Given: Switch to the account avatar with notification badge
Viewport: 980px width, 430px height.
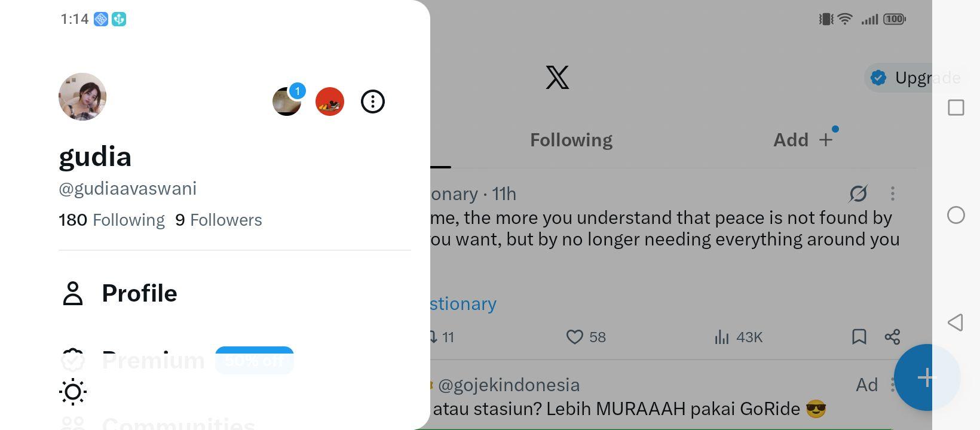Looking at the screenshot, I should [x=287, y=102].
